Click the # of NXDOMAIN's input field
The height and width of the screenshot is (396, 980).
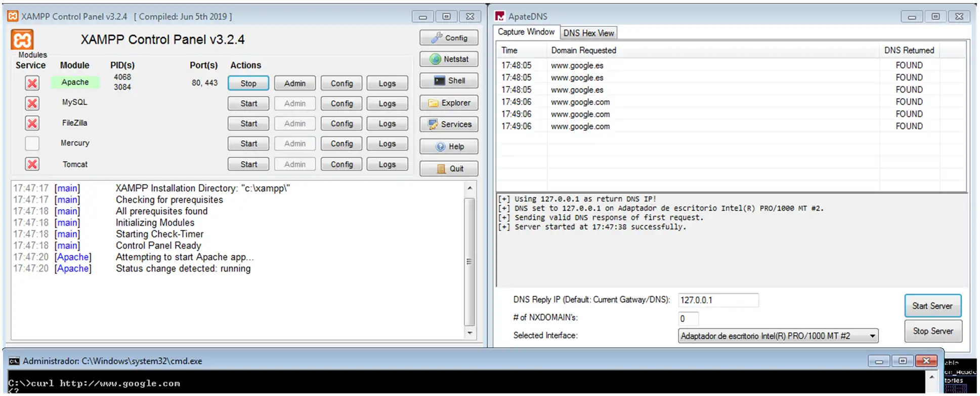(x=688, y=319)
